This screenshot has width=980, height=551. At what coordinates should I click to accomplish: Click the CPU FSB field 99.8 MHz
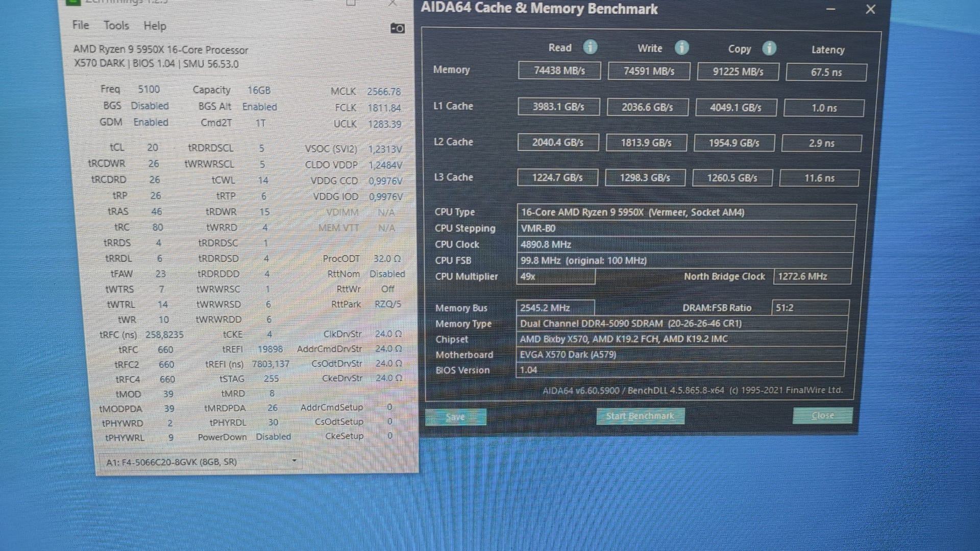[x=685, y=260]
